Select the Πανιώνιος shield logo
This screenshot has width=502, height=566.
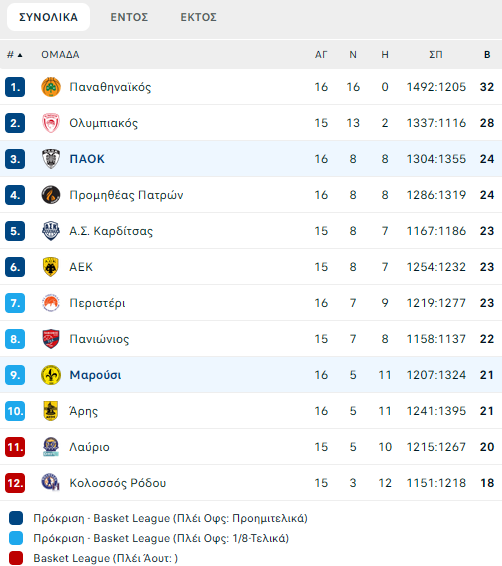[51, 339]
